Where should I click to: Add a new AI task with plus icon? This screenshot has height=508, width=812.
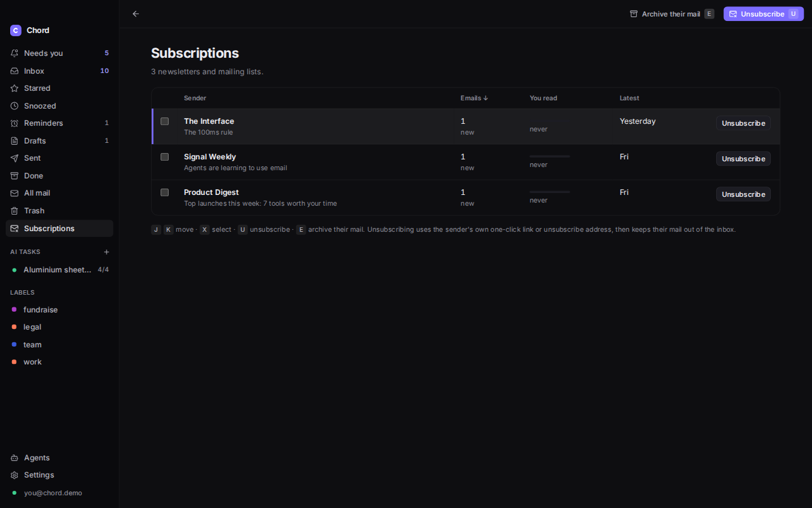107,252
